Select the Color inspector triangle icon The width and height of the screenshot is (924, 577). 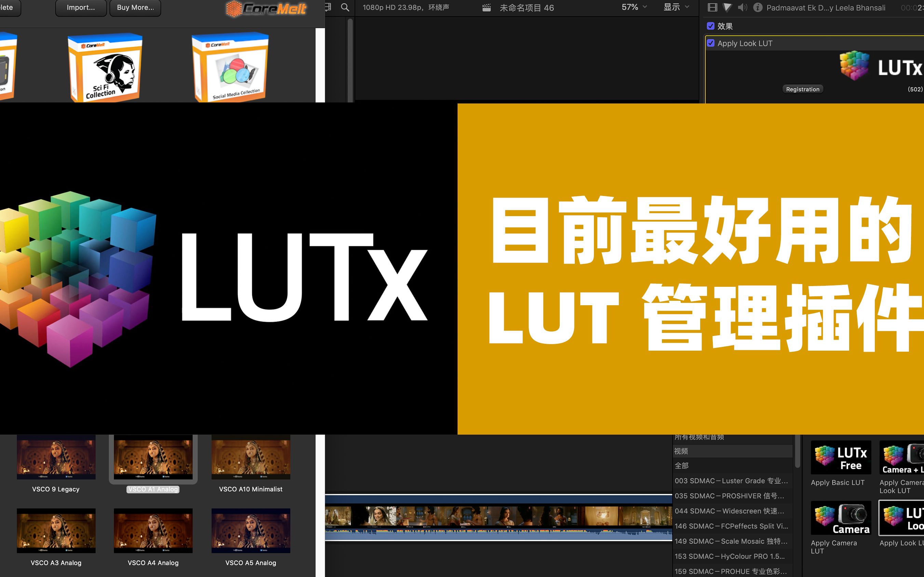pyautogui.click(x=727, y=7)
